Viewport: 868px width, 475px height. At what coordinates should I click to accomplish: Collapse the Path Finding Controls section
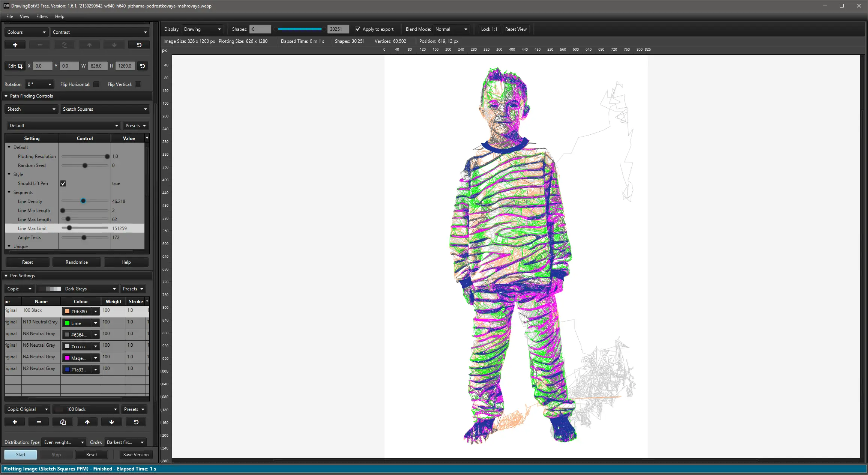pyautogui.click(x=6, y=96)
